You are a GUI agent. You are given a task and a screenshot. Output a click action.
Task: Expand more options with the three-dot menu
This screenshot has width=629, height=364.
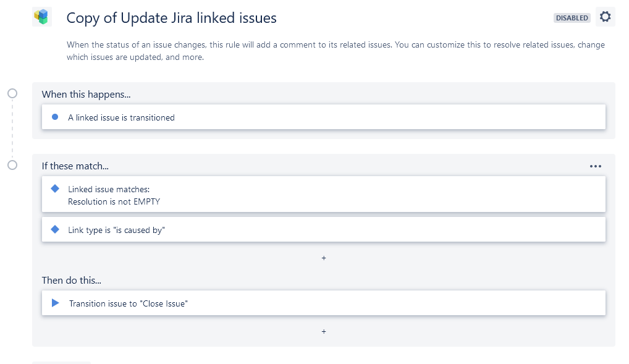click(596, 166)
